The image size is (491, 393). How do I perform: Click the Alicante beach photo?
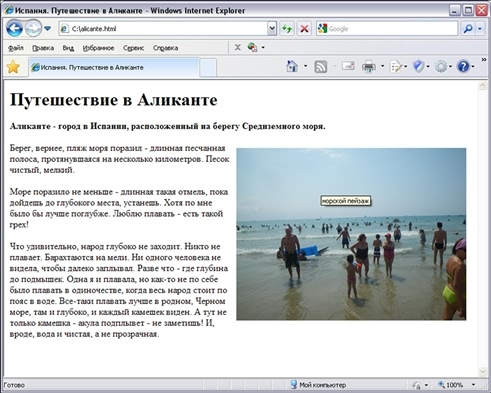[351, 234]
